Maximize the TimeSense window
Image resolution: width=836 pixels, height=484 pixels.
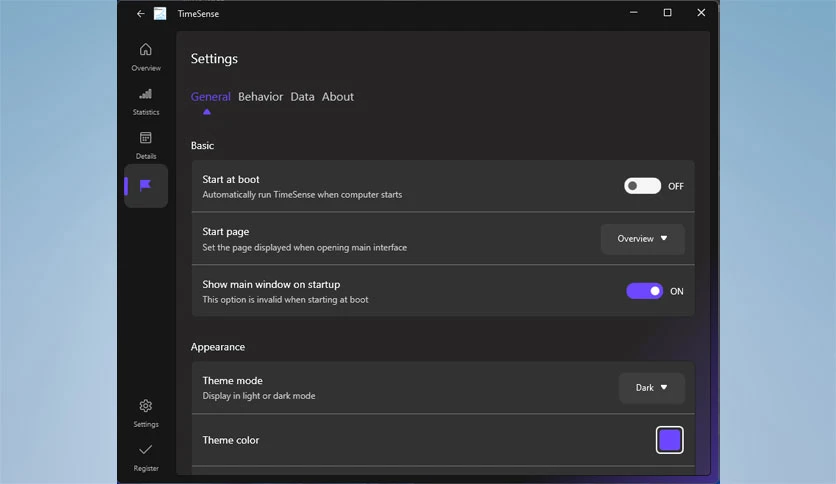667,13
